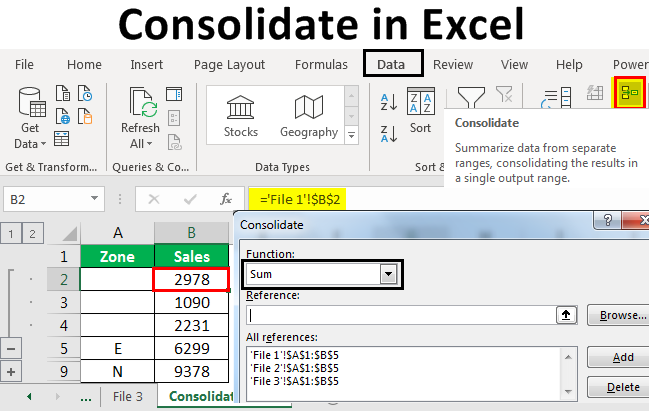Show outline level 1
This screenshot has height=411, width=649.
coord(11,234)
